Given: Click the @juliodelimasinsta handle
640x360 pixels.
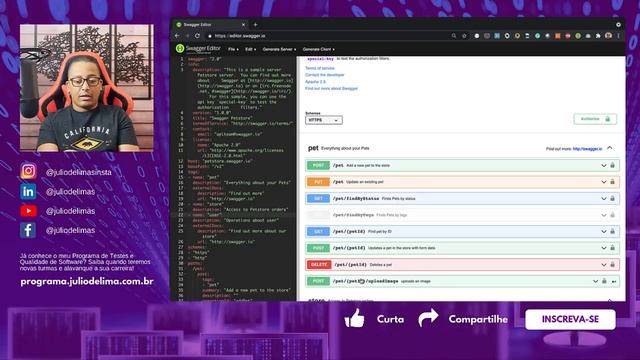Looking at the screenshot, I should (x=78, y=172).
